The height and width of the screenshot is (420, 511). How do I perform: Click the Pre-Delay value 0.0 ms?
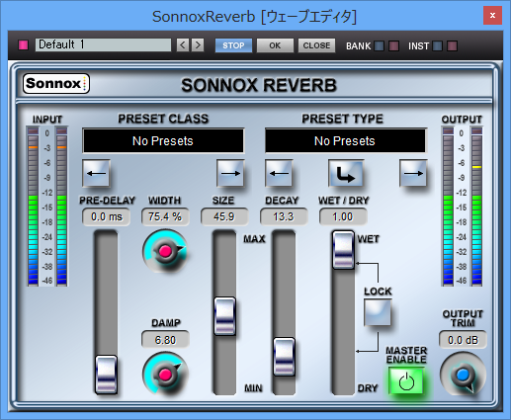tap(107, 216)
